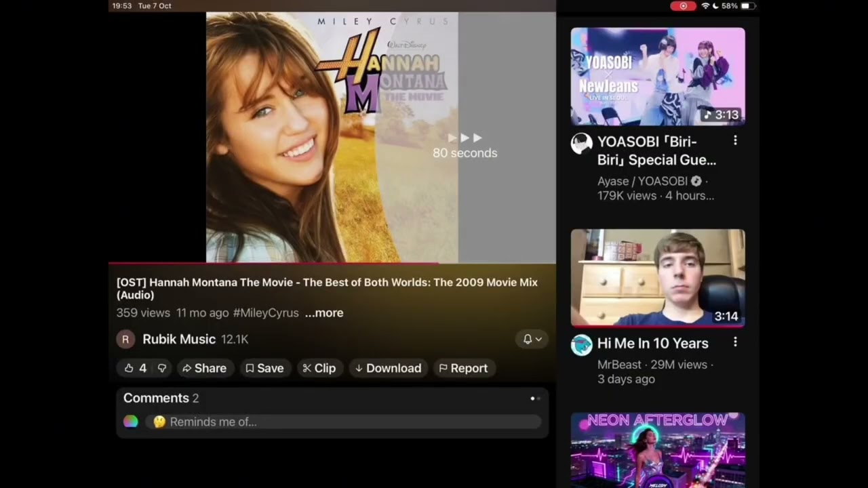Select '359 views' text under the title
The width and height of the screenshot is (868, 488).
pyautogui.click(x=143, y=313)
